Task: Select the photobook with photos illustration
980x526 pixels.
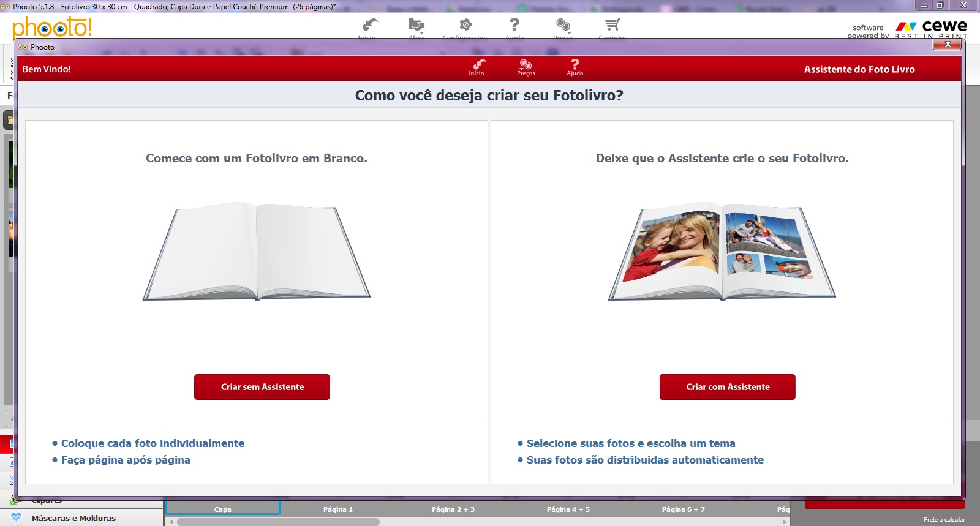Action: point(722,251)
